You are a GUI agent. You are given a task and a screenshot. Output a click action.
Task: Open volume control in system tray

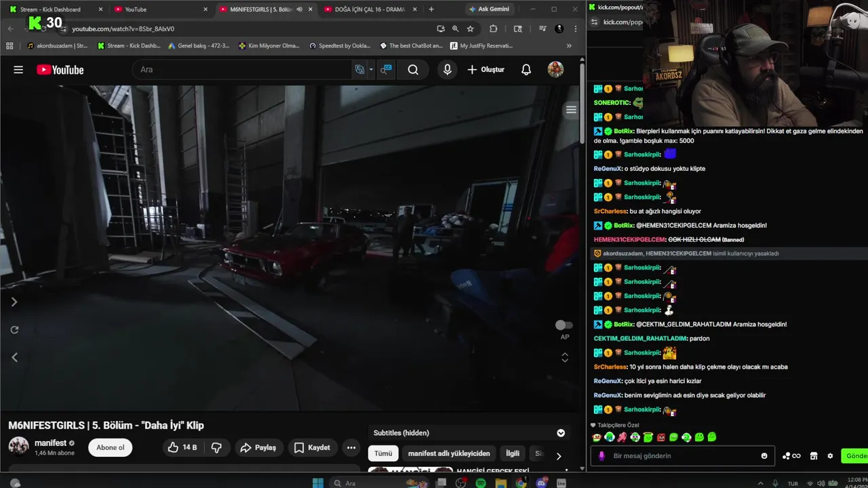point(821,483)
